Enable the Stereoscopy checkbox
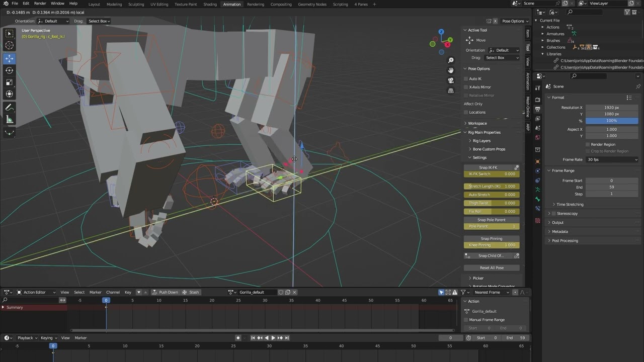Image resolution: width=644 pixels, height=362 pixels. pyautogui.click(x=553, y=213)
